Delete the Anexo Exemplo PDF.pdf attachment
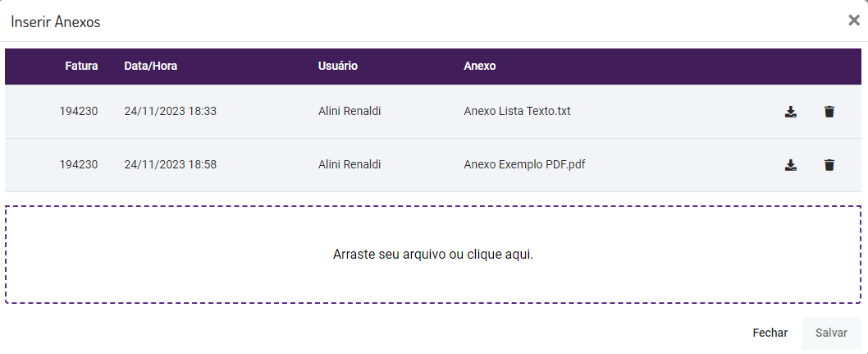 pos(829,165)
